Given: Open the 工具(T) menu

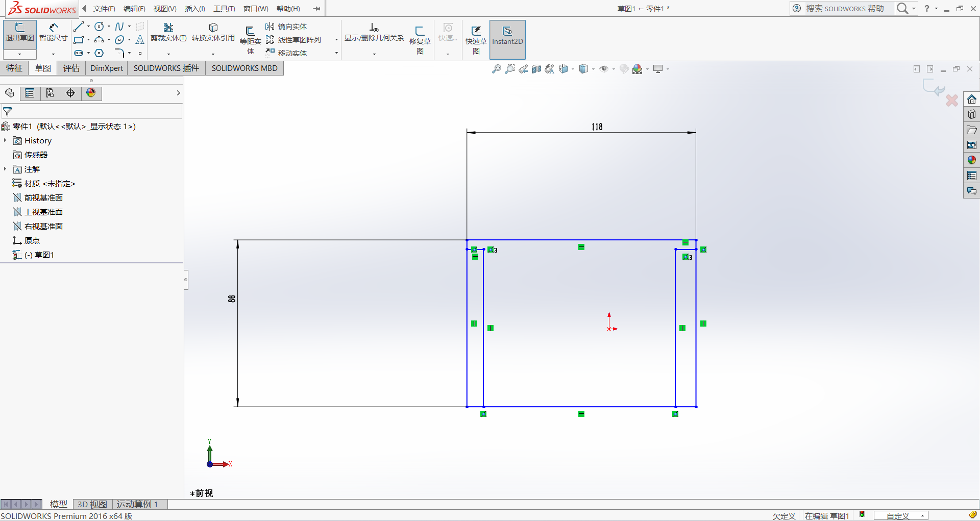Looking at the screenshot, I should point(224,9).
